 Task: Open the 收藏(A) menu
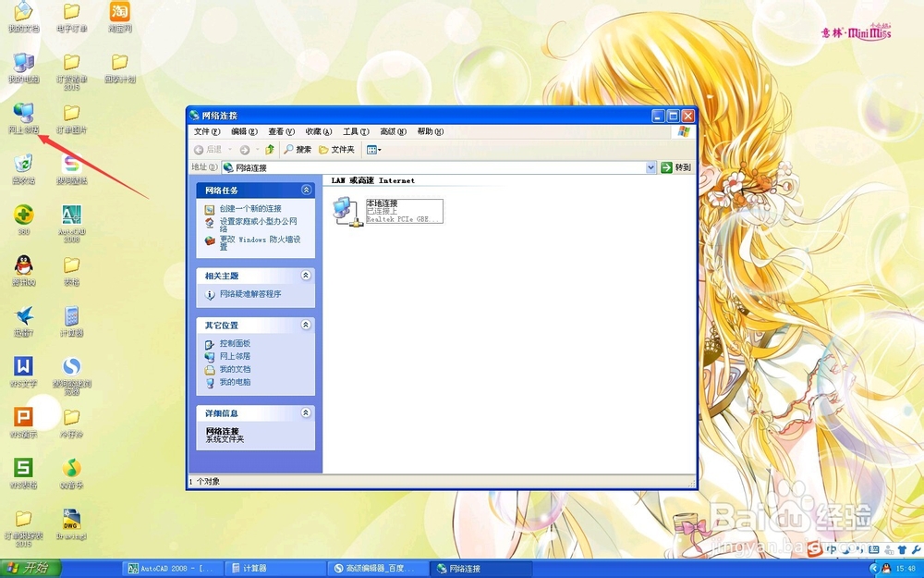pos(319,131)
